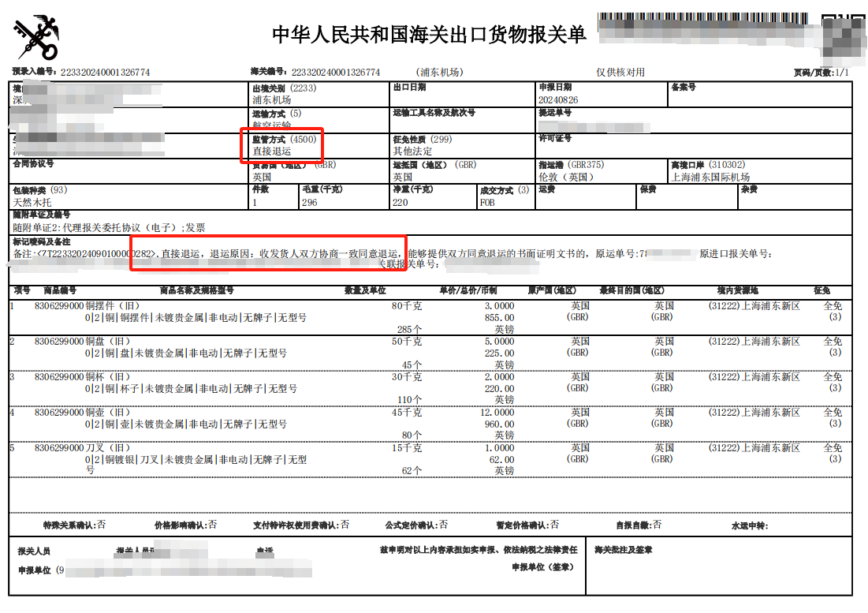Screen dimensions: 868x613
Task: Click item 3 total 220.00
Action: point(499,389)
